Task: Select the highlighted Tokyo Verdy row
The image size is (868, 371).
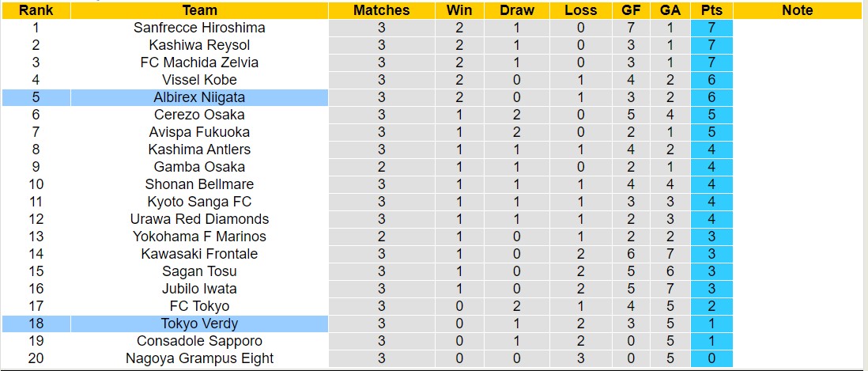Action: click(199, 324)
